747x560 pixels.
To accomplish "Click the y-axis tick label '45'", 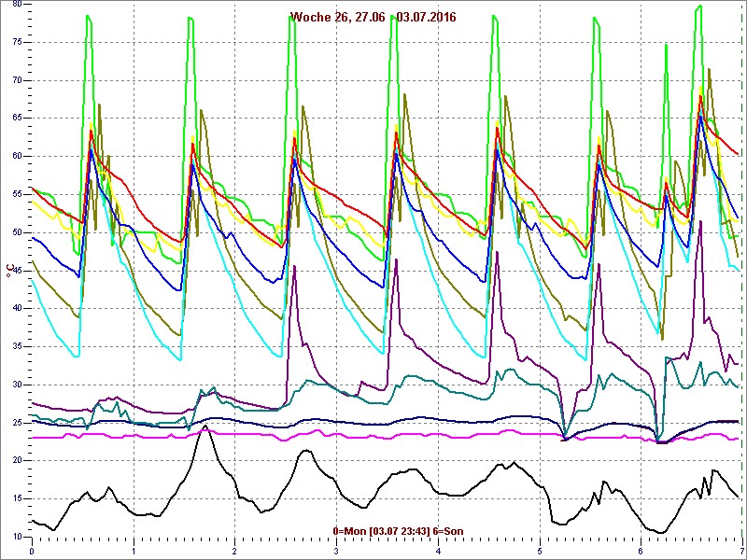I will coord(17,271).
